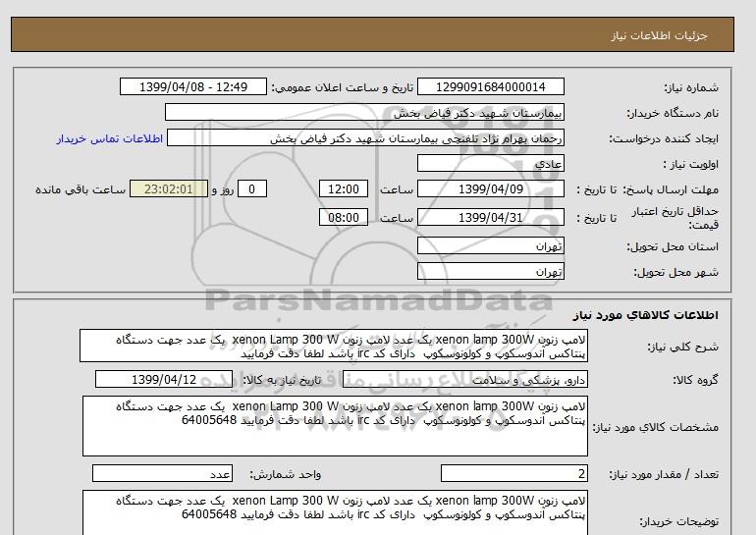
Task: Click the request creator field رحمان بهرام نژاد
Action: pos(365,137)
